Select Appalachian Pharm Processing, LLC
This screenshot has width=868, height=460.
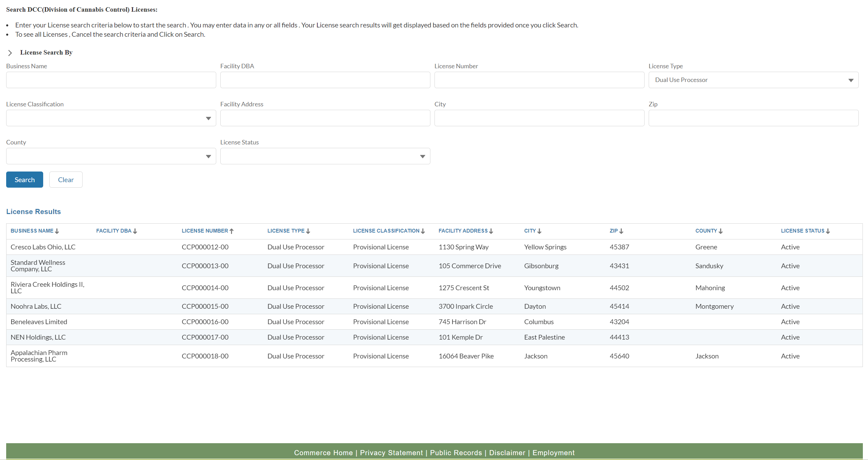pyautogui.click(x=39, y=356)
